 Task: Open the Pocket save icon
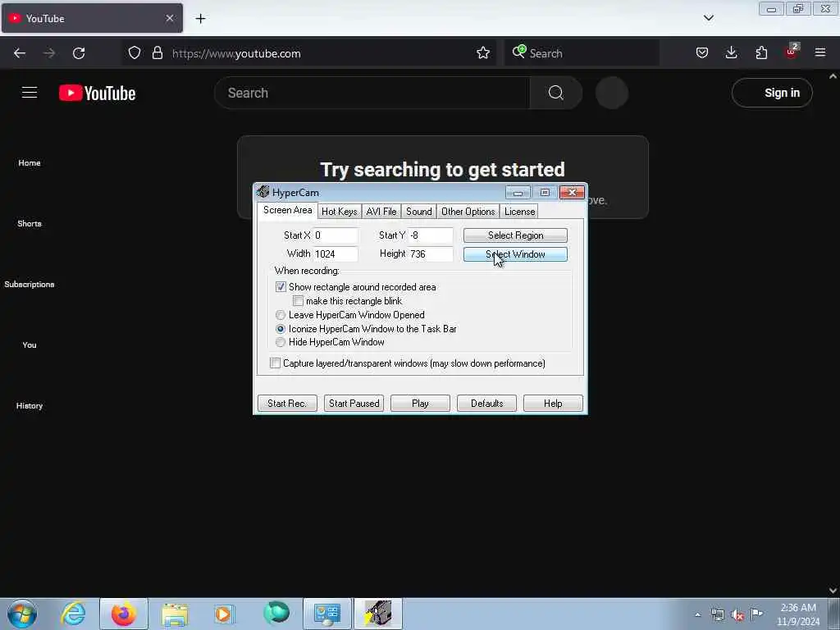point(702,53)
